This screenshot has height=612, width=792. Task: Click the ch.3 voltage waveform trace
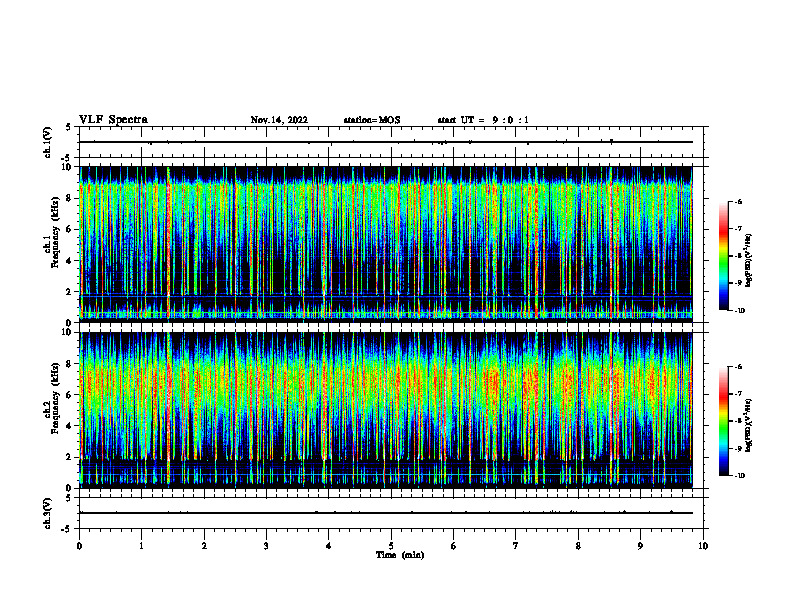point(386,513)
